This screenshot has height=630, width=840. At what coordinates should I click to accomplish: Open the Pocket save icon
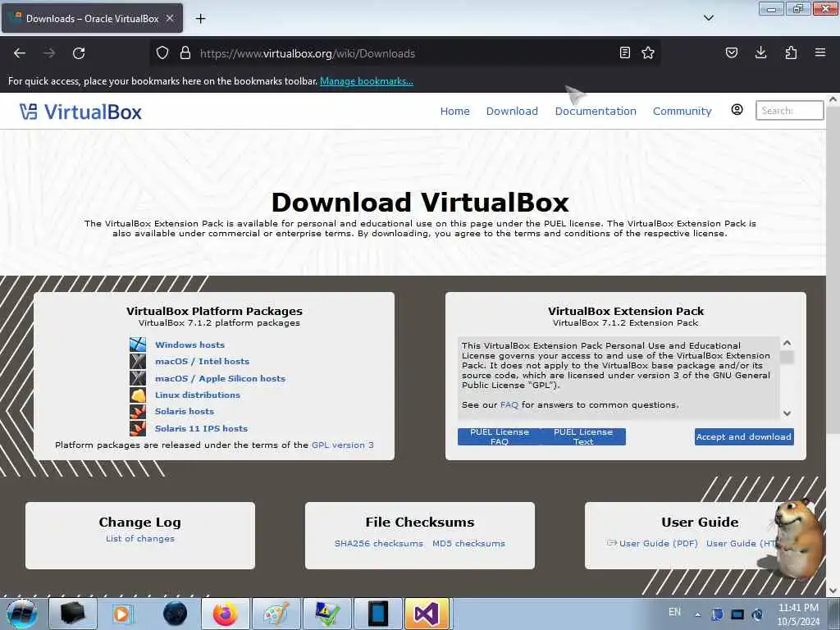pyautogui.click(x=731, y=52)
